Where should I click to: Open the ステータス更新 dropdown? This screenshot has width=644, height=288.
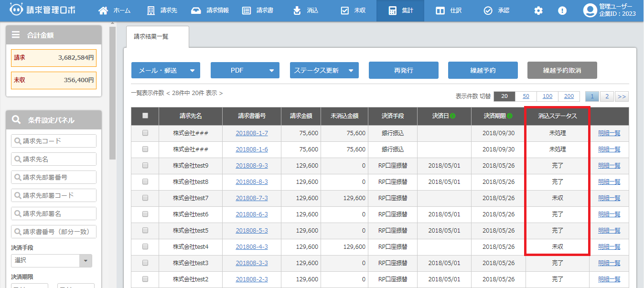324,70
